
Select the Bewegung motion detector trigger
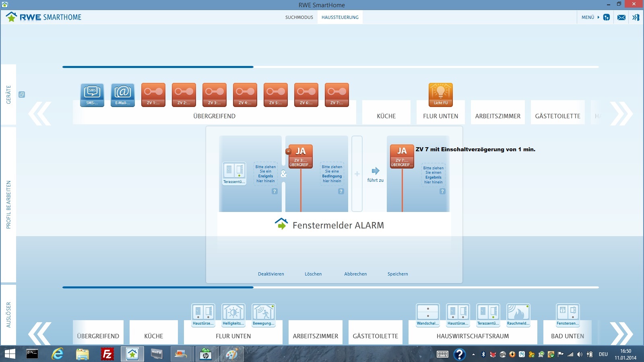pyautogui.click(x=264, y=315)
